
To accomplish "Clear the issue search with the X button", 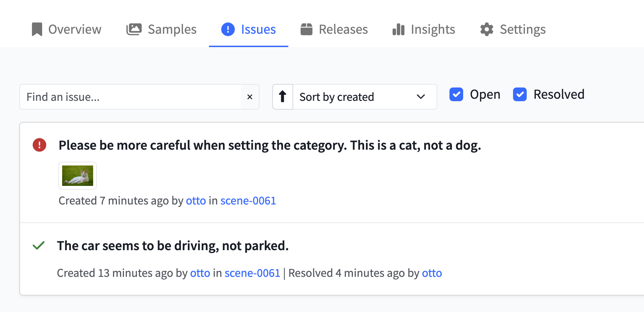I will (x=250, y=97).
